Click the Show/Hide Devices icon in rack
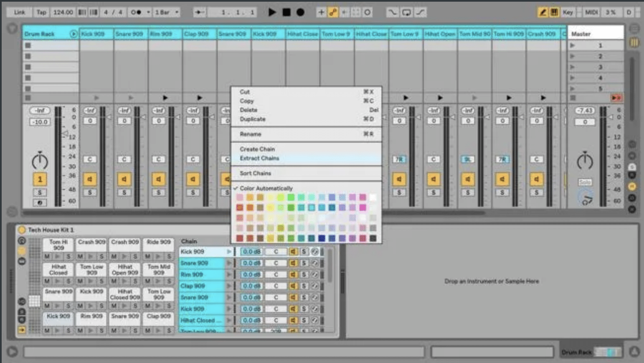This screenshot has height=363, width=644. (22, 262)
